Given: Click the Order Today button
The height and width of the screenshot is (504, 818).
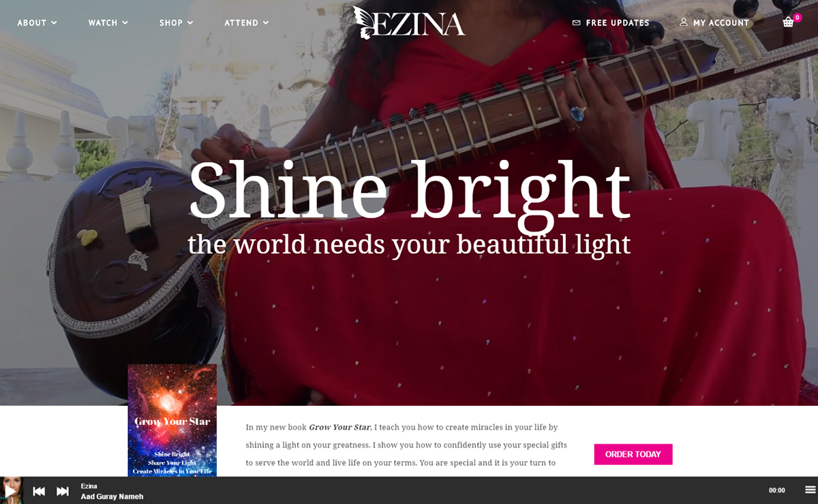Looking at the screenshot, I should (633, 454).
